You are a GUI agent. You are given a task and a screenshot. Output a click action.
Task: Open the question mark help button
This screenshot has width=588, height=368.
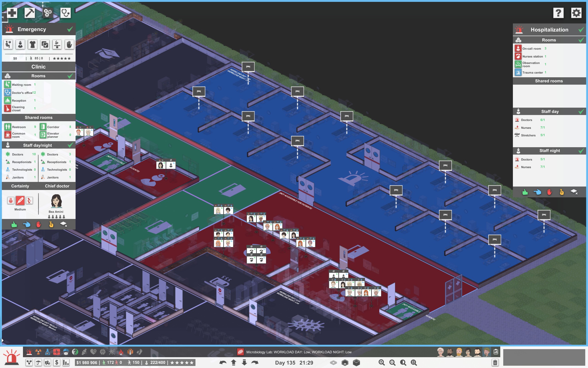click(558, 13)
